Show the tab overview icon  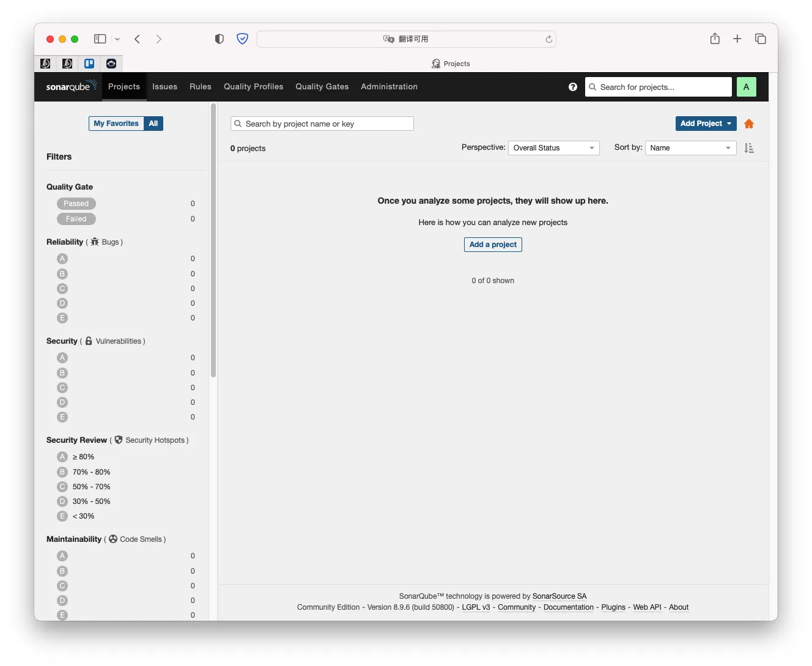761,39
